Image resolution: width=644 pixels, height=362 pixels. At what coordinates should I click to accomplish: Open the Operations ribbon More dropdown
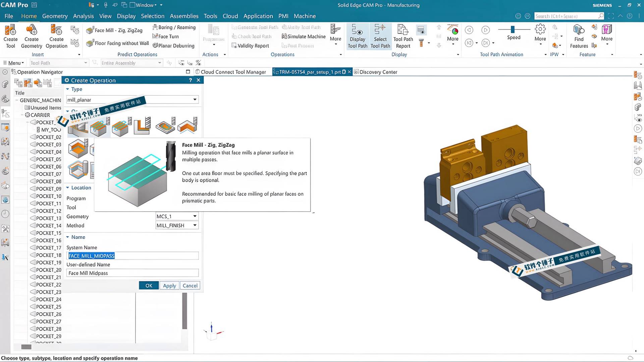335,35
